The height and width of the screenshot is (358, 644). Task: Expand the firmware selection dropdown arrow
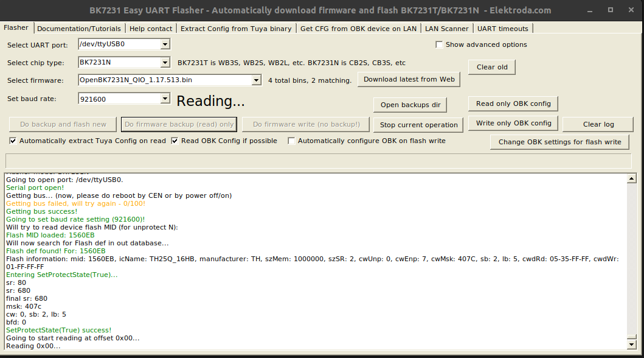256,80
